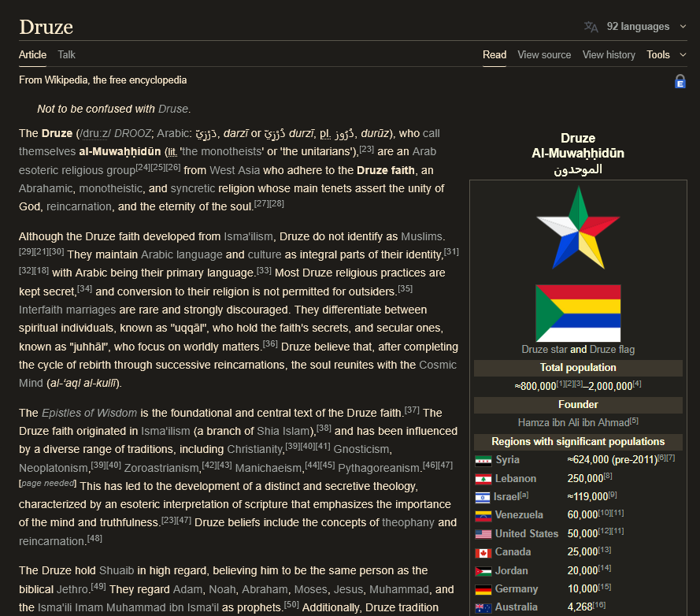The image size is (700, 616).
Task: Open the theophany link
Action: pos(408,522)
